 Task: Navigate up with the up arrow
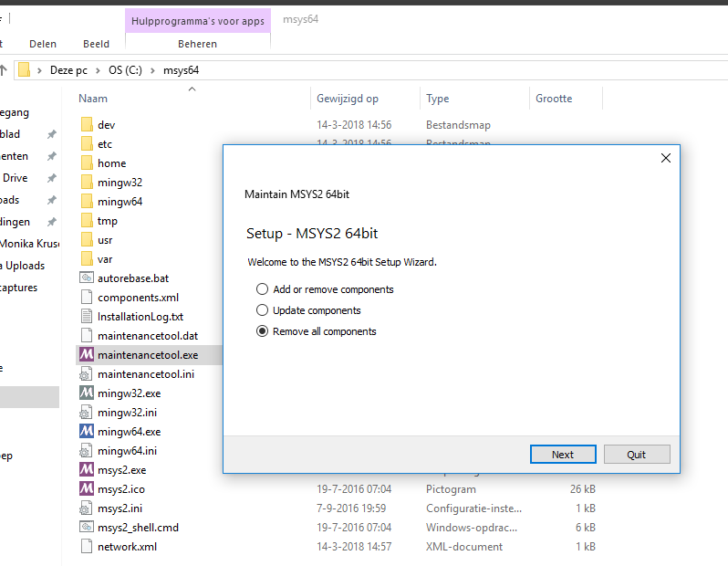(x=4, y=70)
